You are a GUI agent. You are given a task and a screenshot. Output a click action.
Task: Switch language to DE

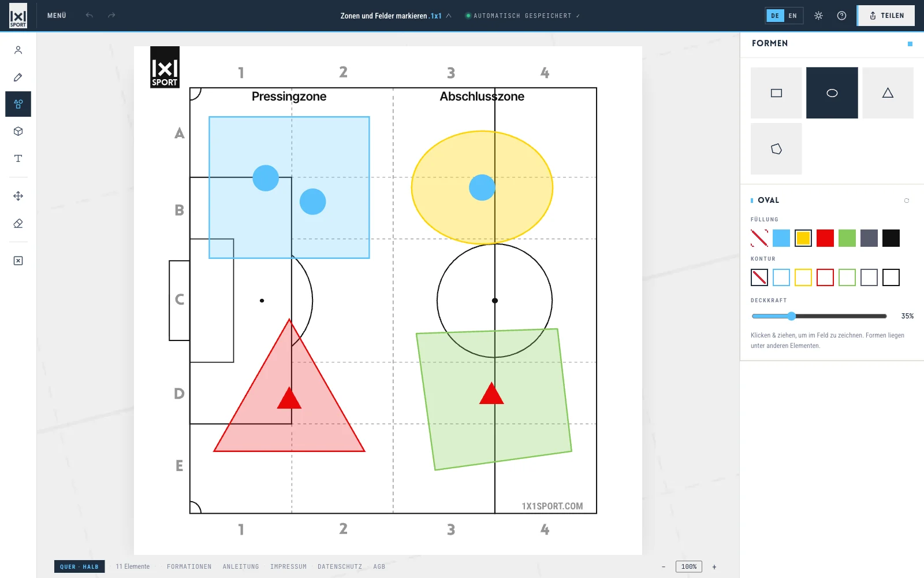click(x=775, y=16)
